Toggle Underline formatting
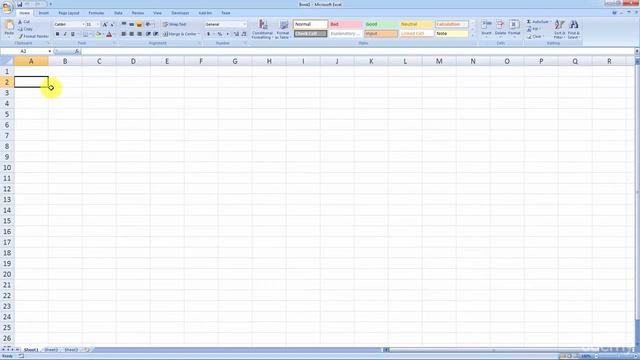640x360 pixels. (x=73, y=34)
